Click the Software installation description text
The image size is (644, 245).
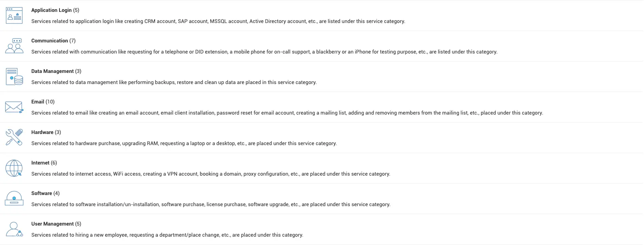pos(211,205)
